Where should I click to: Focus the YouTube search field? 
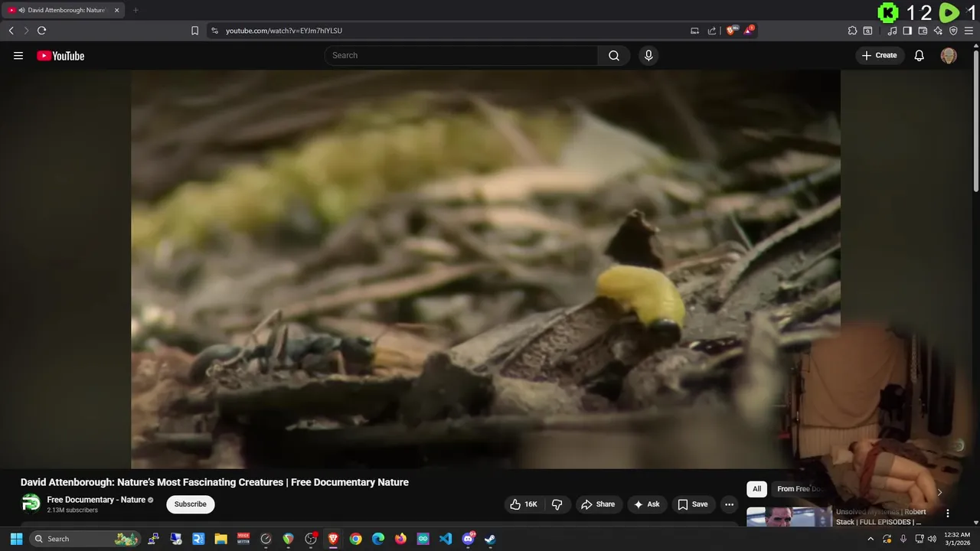(461, 55)
